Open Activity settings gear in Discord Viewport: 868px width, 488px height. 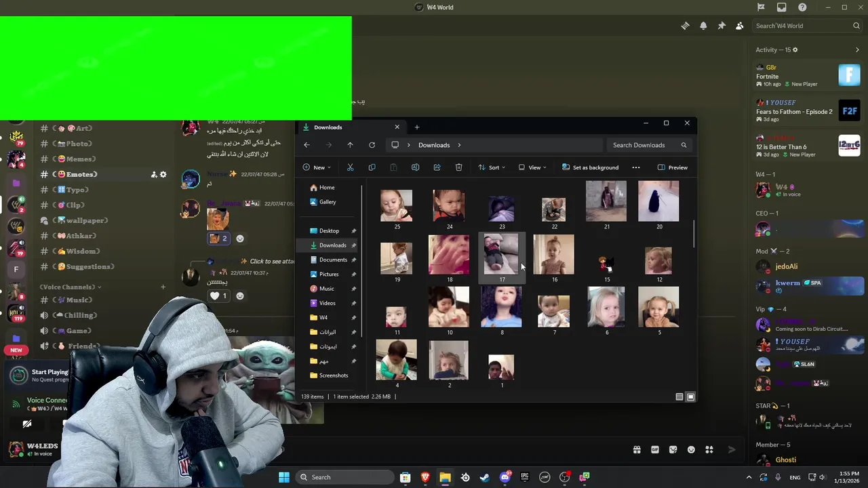795,49
